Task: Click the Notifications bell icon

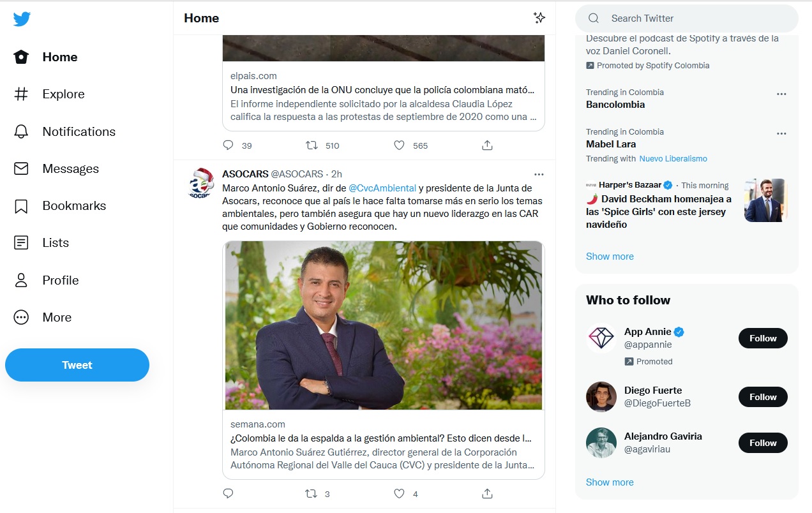Action: [x=21, y=131]
